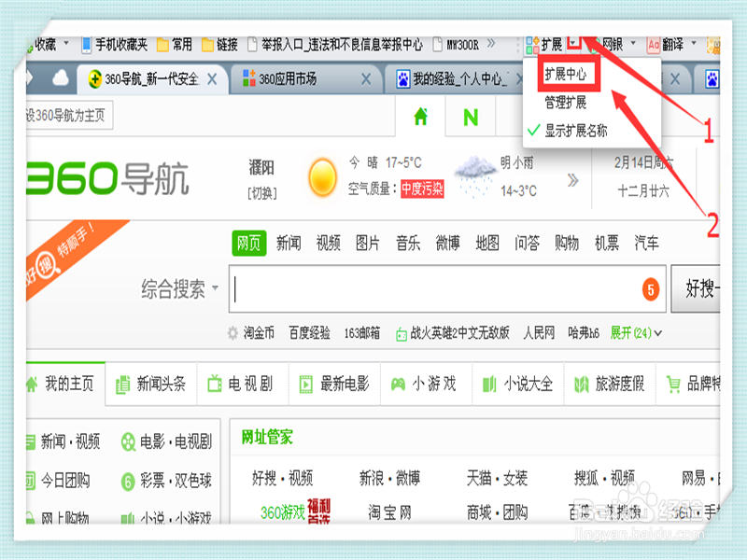Click the green N icon tab
747x560 pixels.
(x=471, y=118)
